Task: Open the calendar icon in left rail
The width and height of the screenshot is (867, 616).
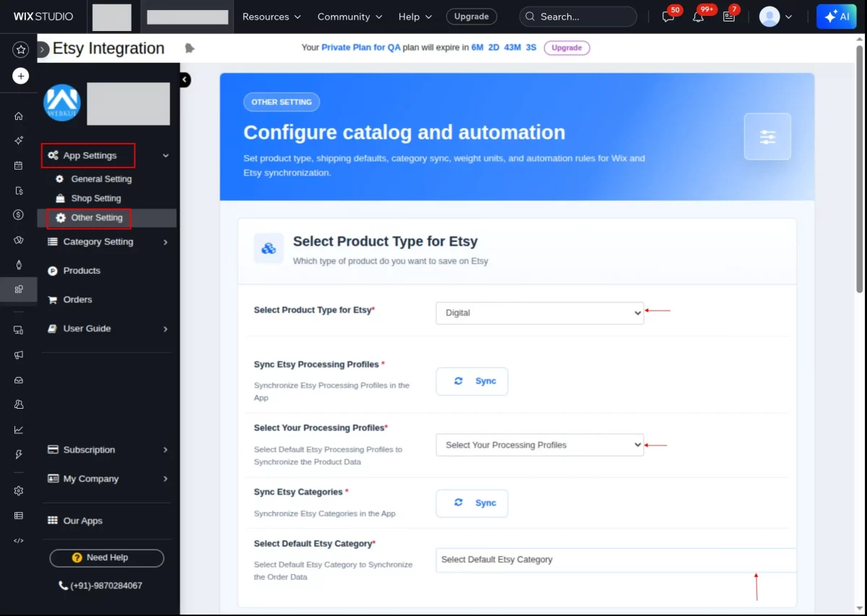Action: pos(19,165)
